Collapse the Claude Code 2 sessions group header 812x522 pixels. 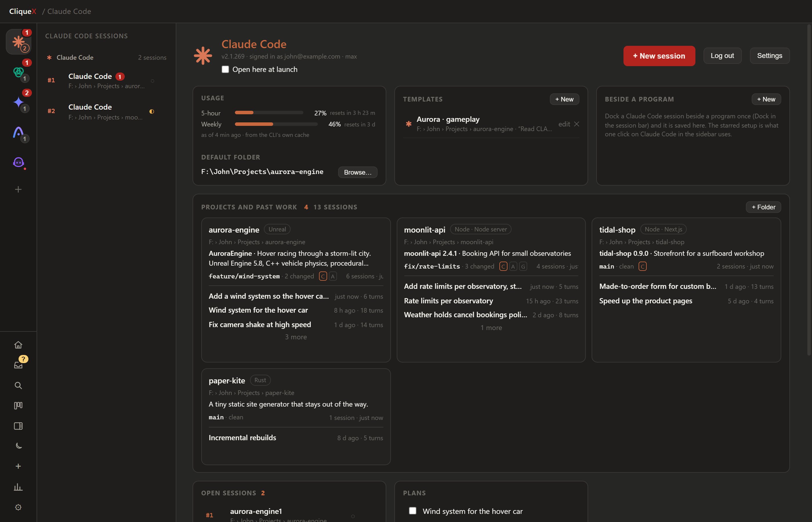[x=106, y=58]
